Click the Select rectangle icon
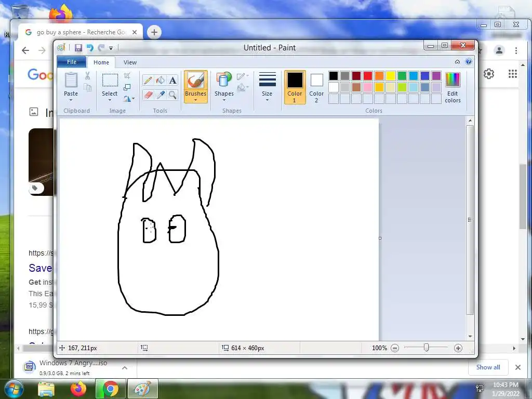 coord(110,81)
